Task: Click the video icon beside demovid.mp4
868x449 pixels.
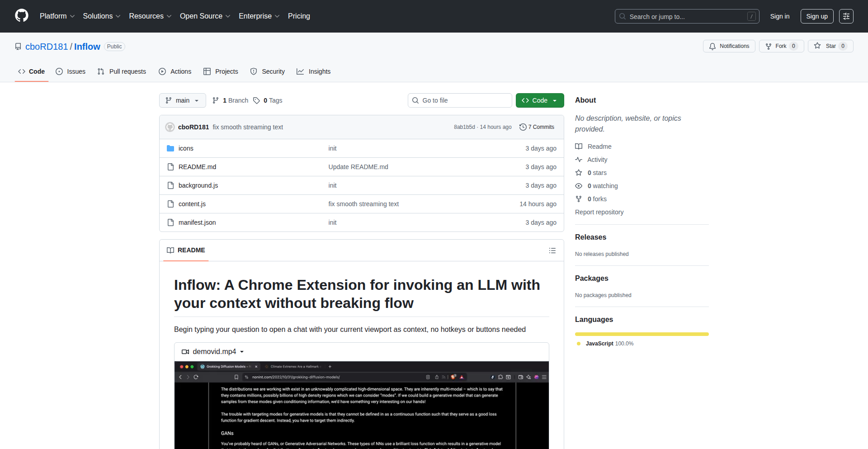Action: pos(185,352)
